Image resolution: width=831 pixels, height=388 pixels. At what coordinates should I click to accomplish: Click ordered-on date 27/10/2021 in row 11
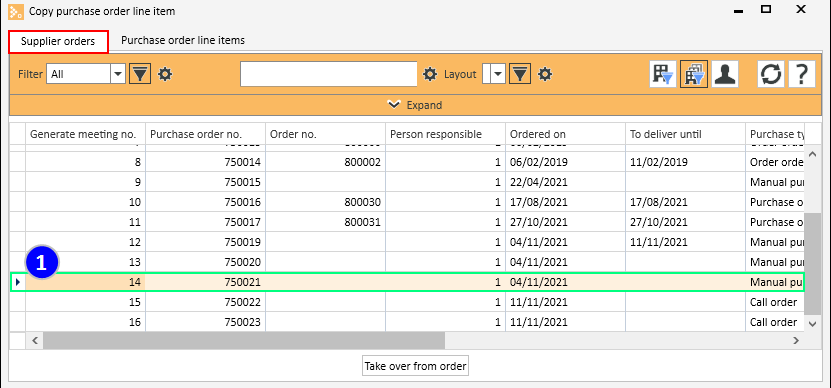point(565,222)
